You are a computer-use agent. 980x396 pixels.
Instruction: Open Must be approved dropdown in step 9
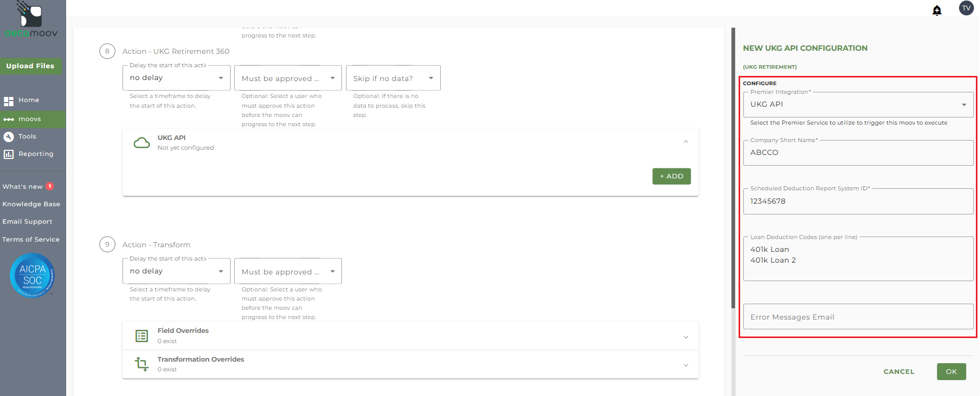(288, 271)
